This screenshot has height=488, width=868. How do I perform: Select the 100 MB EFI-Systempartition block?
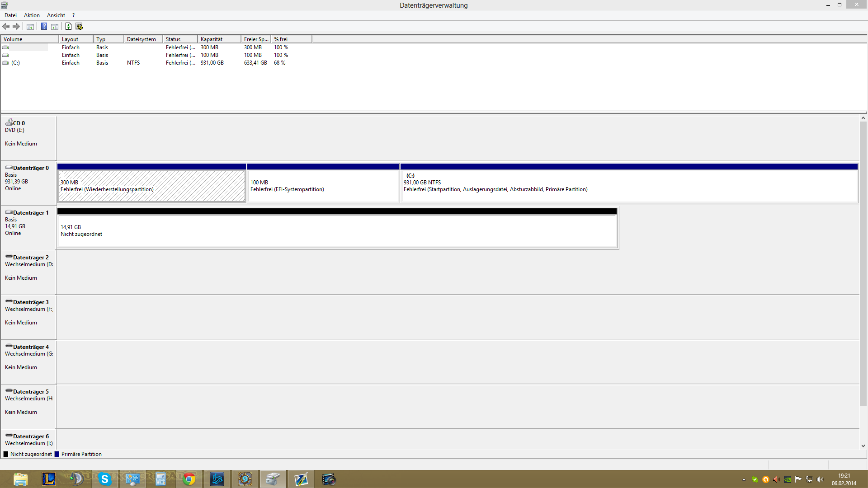(323, 186)
